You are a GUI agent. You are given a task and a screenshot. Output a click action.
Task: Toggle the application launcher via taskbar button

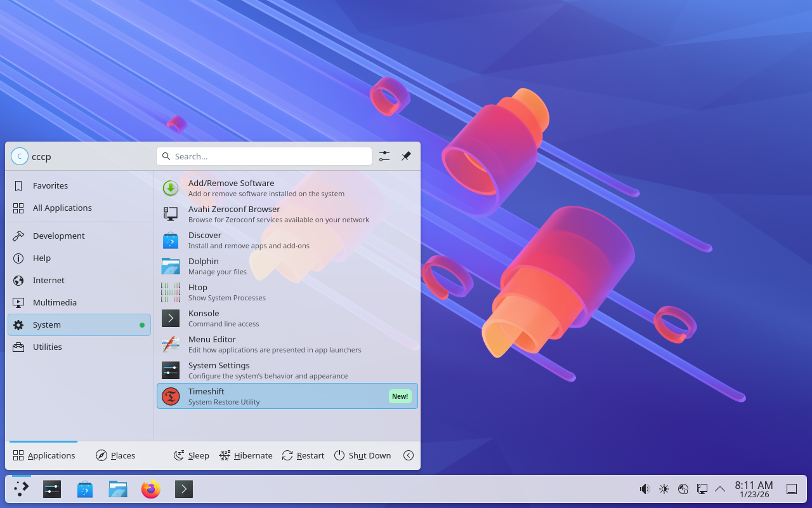[22, 489]
